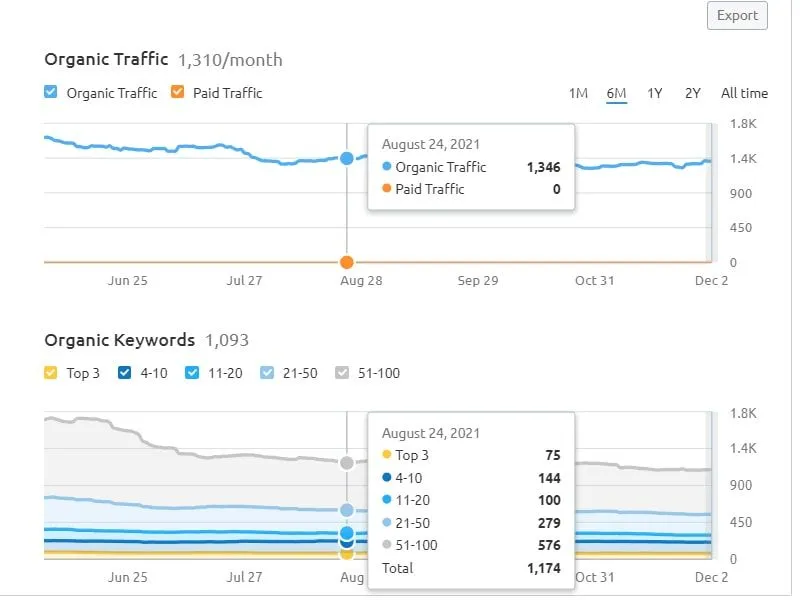
Task: Click the light blue 21-50 data point
Action: coord(347,510)
